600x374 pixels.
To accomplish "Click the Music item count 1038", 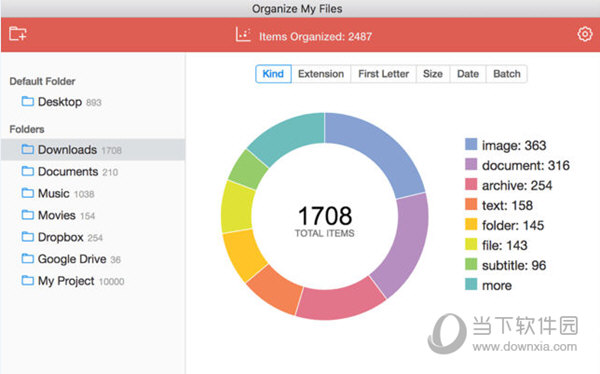I will click(84, 194).
